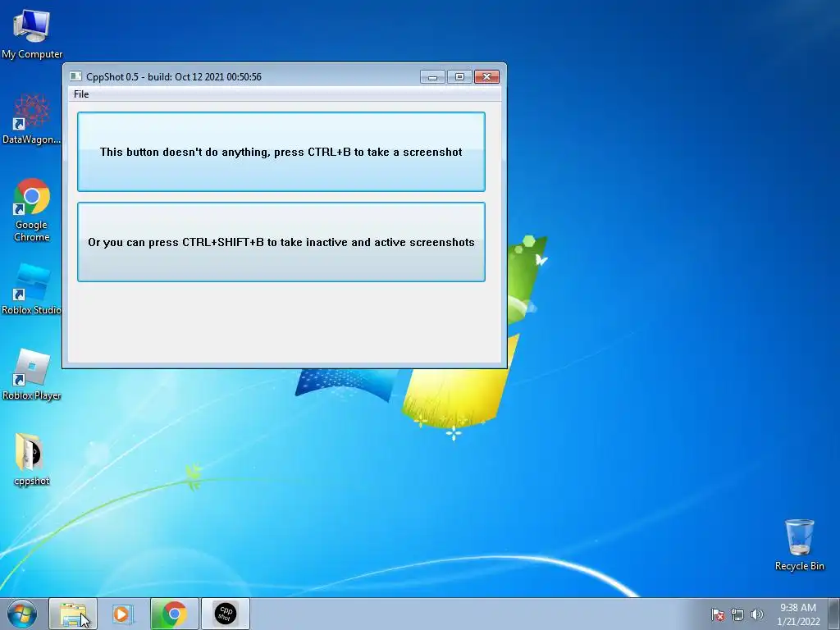Open Windows Explorer from the taskbar
The height and width of the screenshot is (630, 840).
(73, 614)
